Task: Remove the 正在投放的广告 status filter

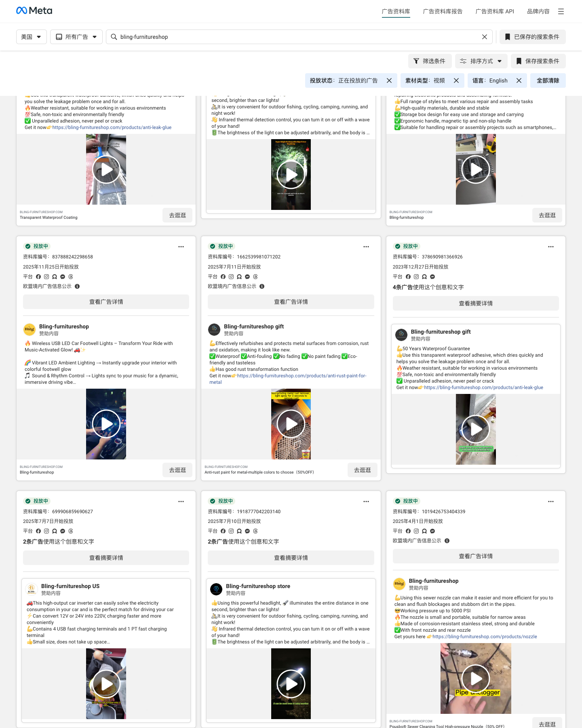Action: pyautogui.click(x=389, y=80)
